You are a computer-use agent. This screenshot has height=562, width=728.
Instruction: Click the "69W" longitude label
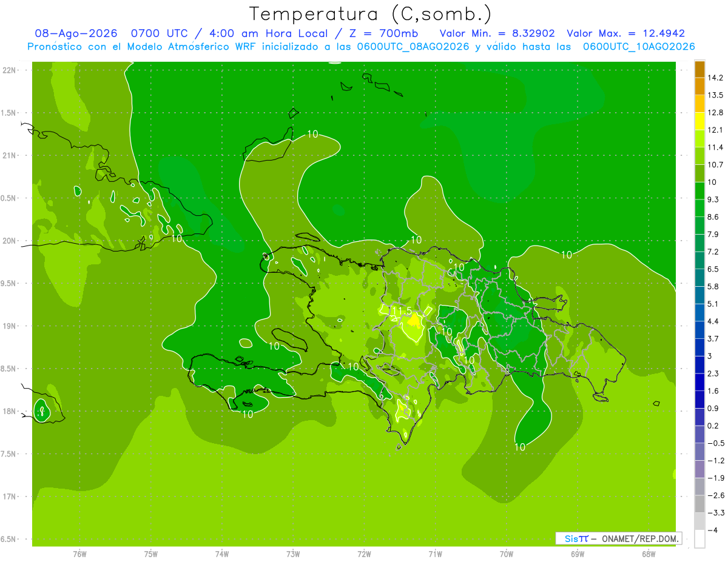click(x=578, y=554)
